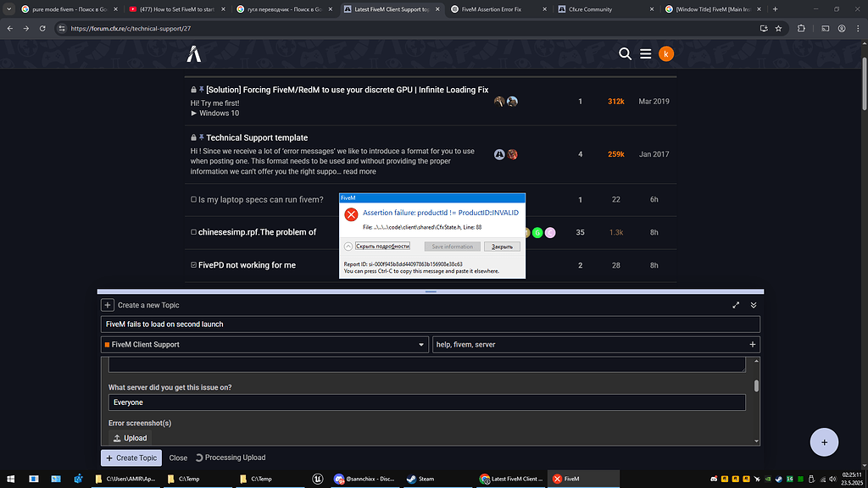Toggle checkbox beside "Is my laptop specs can run fivem?"
The height and width of the screenshot is (488, 868).
pyautogui.click(x=193, y=199)
